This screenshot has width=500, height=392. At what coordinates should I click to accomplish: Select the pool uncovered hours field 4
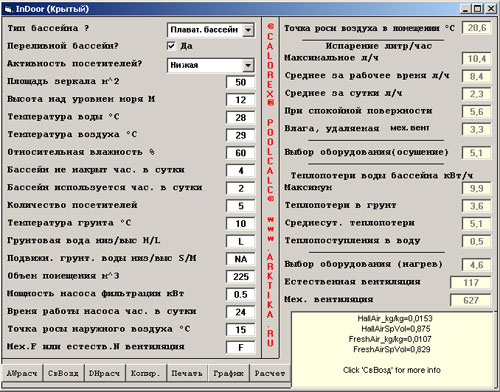point(241,171)
